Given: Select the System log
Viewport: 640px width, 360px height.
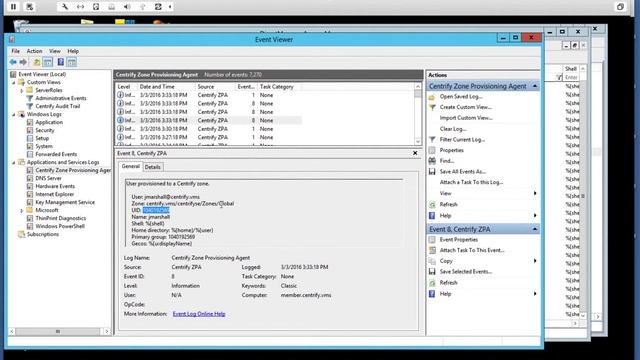Looking at the screenshot, I should [x=44, y=146].
